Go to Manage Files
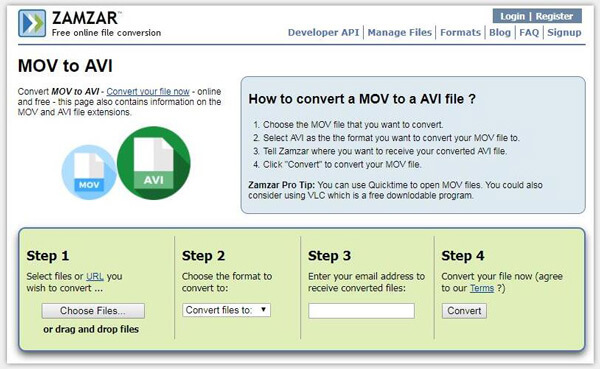This screenshot has height=369, width=600. [399, 33]
